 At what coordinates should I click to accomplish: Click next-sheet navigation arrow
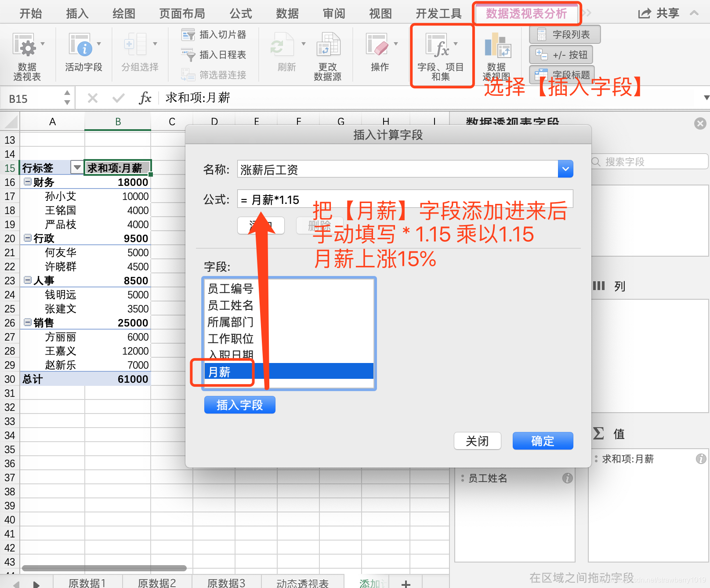(36, 584)
